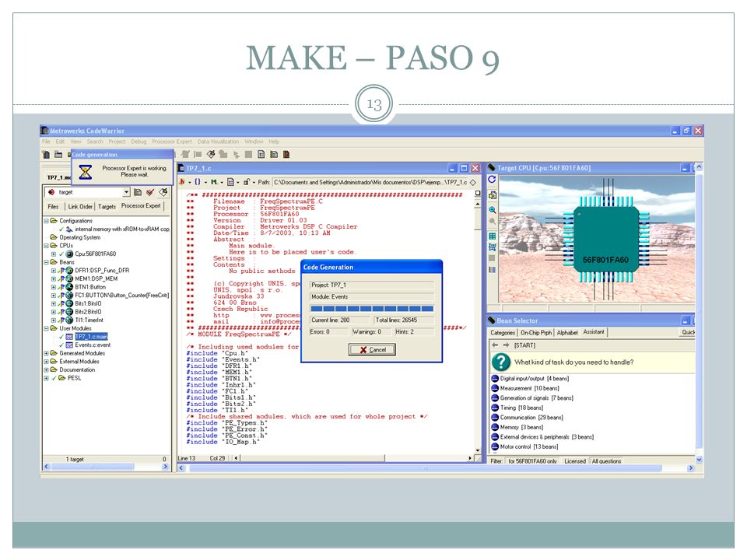747x560 pixels.
Task: Select 'Digital input/output [4 beans]' entry
Action: point(534,379)
